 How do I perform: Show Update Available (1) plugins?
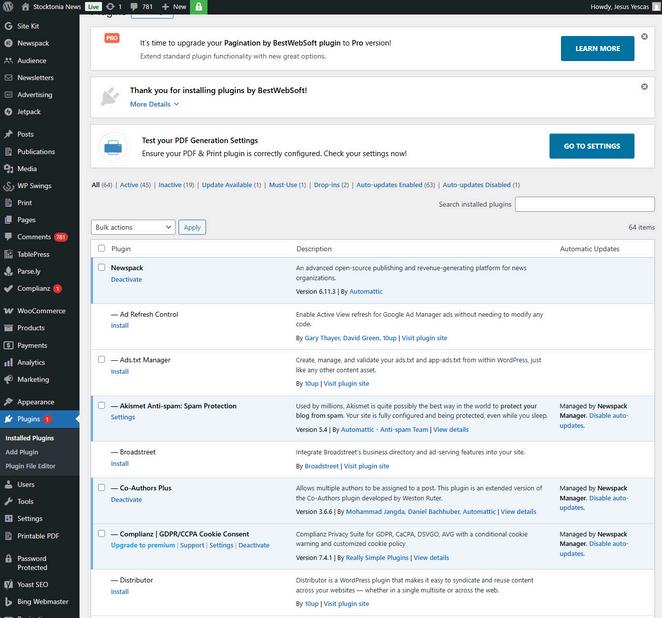pos(231,185)
